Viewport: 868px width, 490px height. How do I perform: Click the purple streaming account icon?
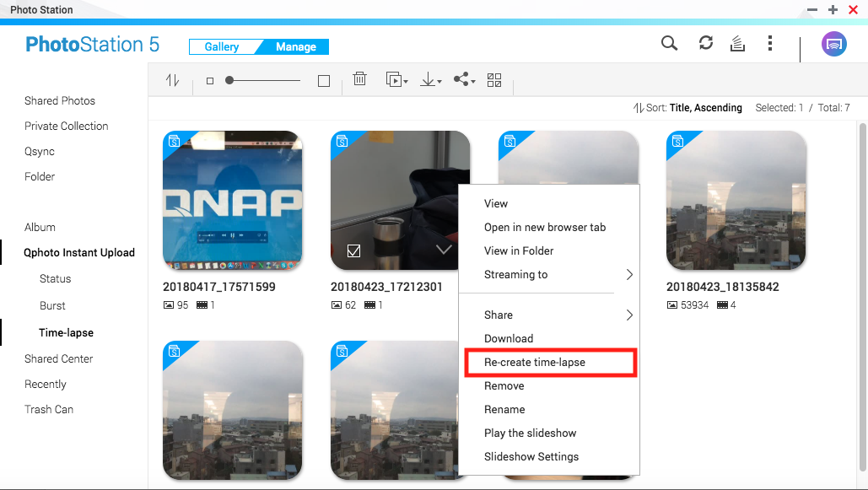(x=833, y=44)
